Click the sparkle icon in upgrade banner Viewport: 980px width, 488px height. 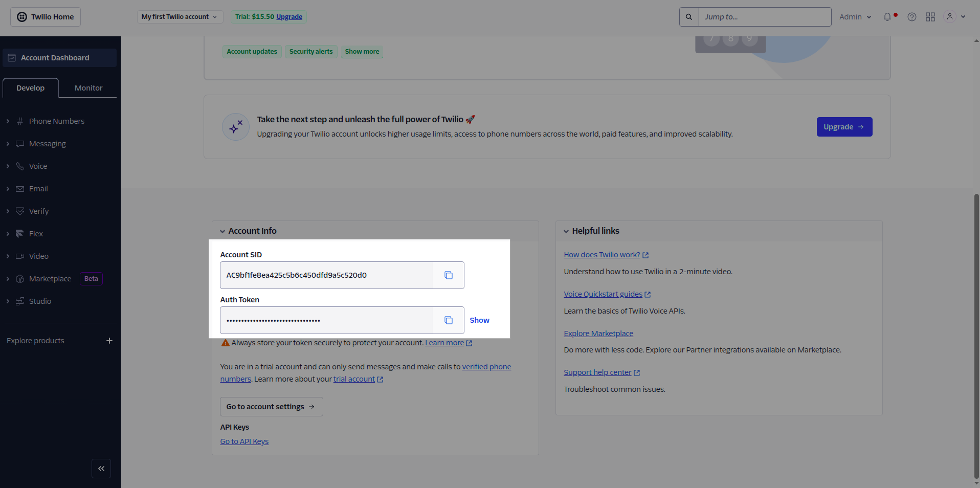(x=236, y=127)
